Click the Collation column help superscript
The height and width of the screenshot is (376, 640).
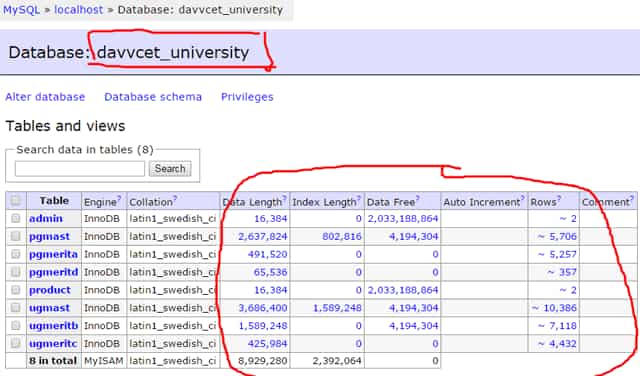click(175, 198)
